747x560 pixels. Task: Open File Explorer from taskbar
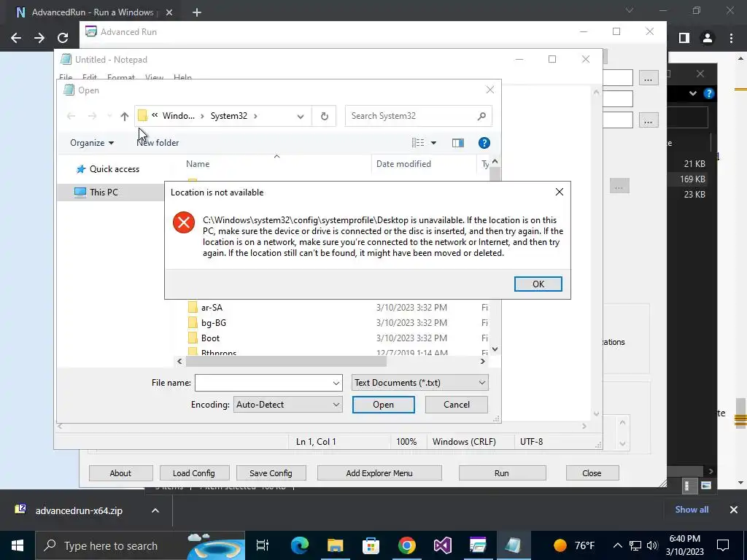tap(336, 545)
